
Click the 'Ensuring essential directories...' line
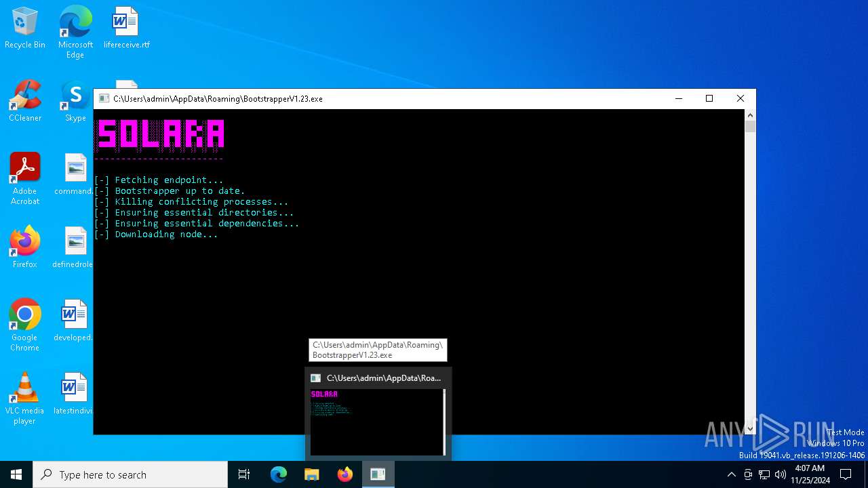[194, 213]
